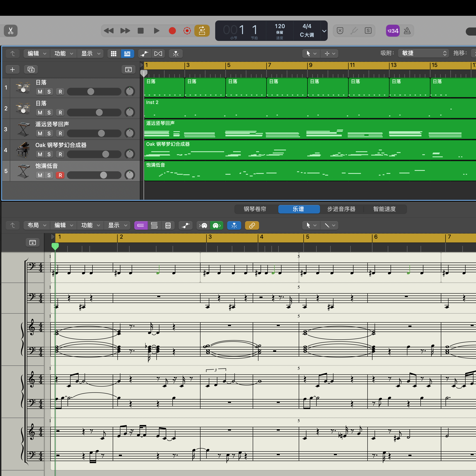Solo the Oak 钢琴梦幻合成器 track
This screenshot has height=476, width=476.
tap(49, 154)
